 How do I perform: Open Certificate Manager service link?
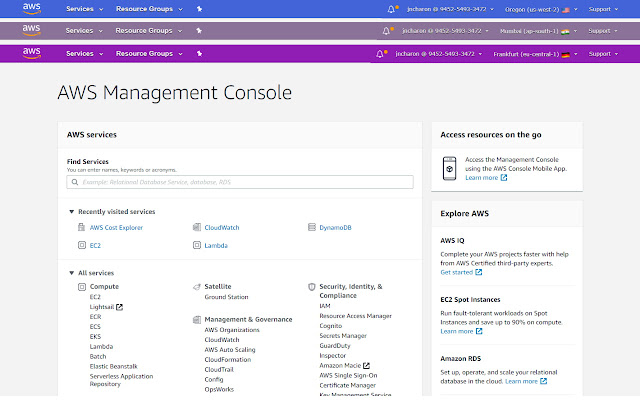[347, 385]
